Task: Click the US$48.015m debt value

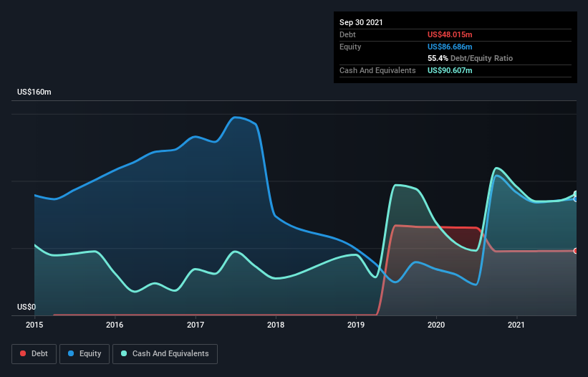Action: click(x=450, y=34)
